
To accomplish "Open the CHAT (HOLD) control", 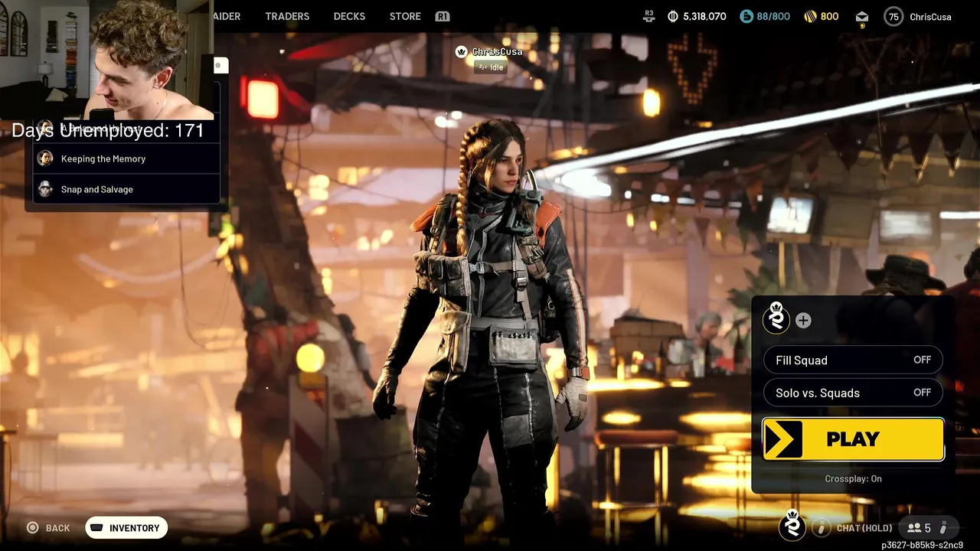I will click(x=864, y=528).
